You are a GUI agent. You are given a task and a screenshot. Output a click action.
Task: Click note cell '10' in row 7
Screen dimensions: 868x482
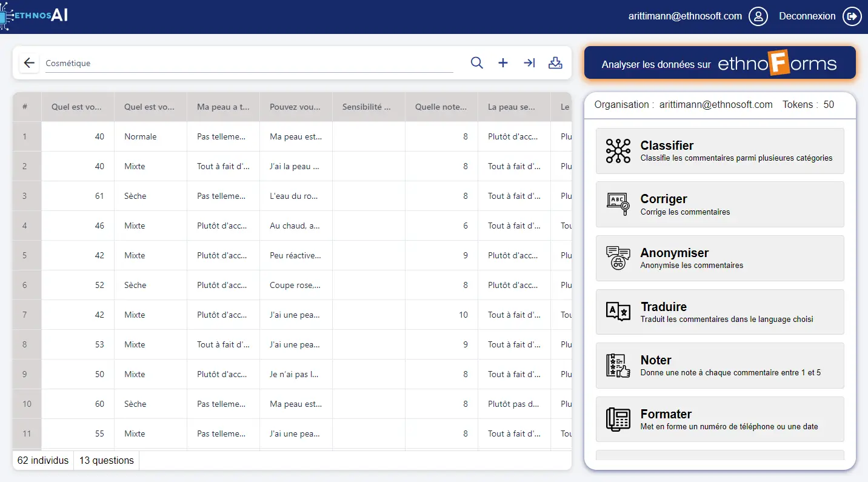click(x=441, y=315)
